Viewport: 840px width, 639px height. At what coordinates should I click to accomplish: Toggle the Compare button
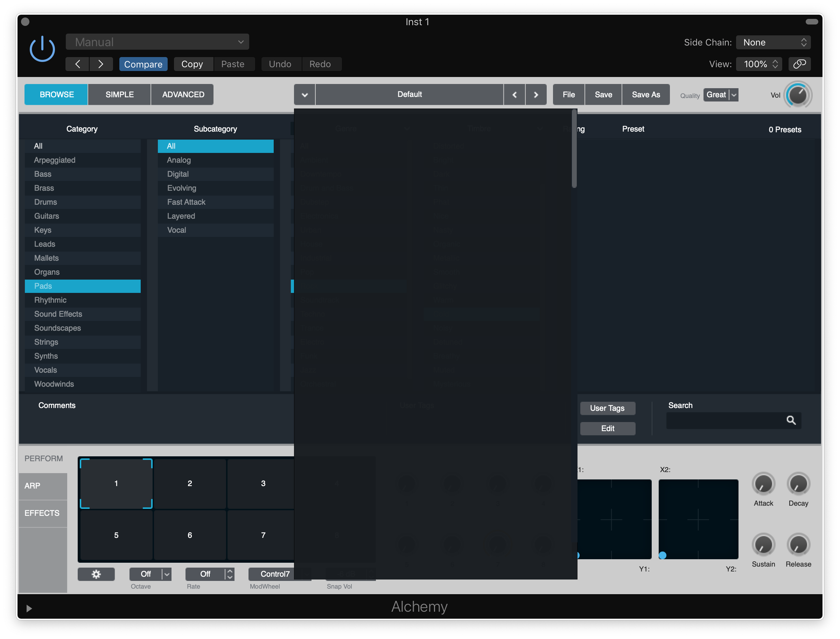(143, 64)
